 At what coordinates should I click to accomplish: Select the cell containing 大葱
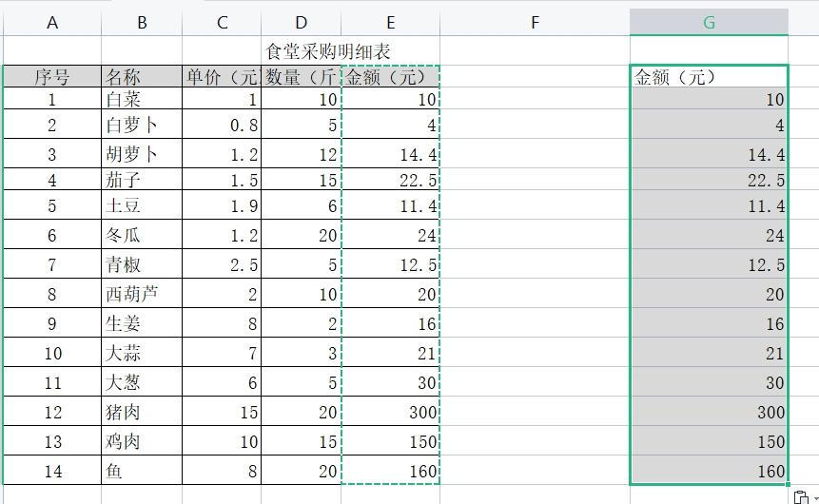pos(142,381)
